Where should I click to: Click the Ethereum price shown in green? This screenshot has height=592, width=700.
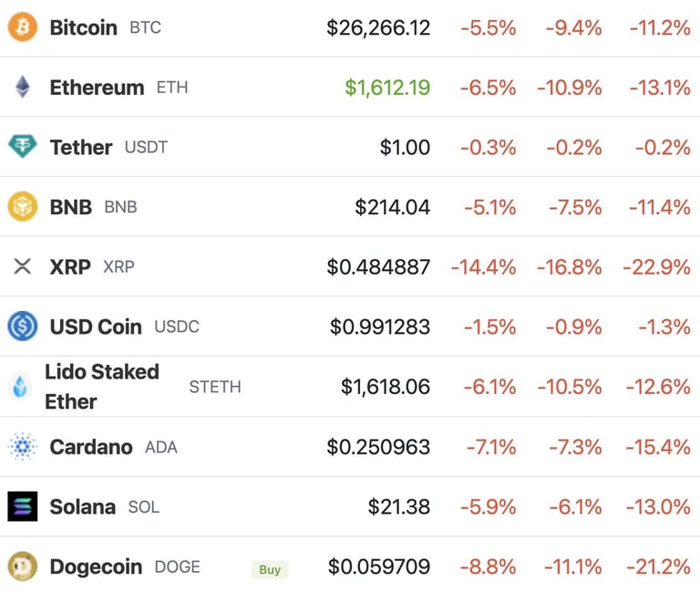(x=387, y=88)
